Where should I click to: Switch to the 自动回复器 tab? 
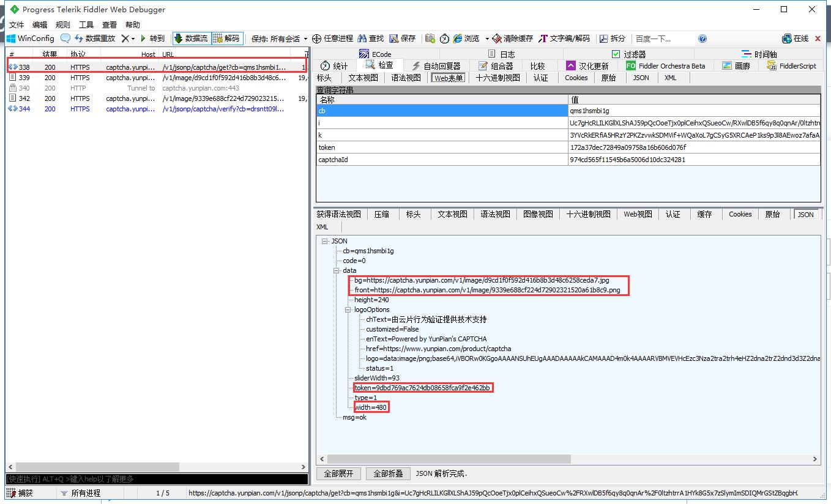click(436, 66)
